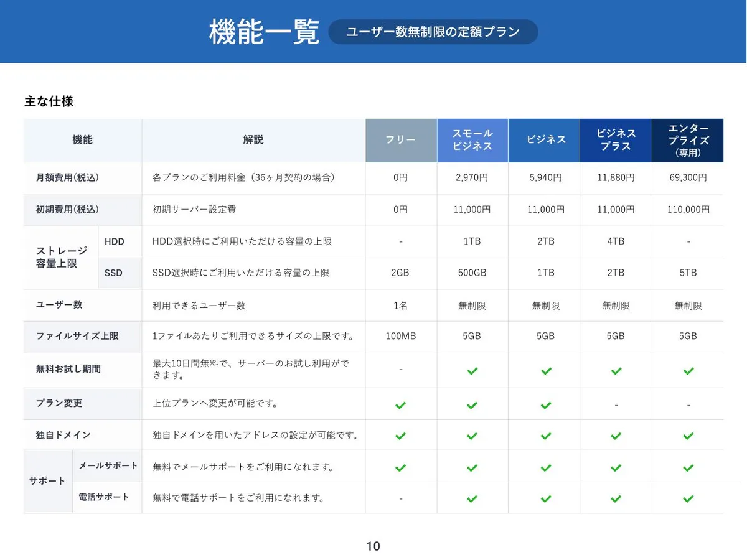The height and width of the screenshot is (560, 747).
Task: Click the ビジネスプラス checkmark in 電話サポート row
Action: pyautogui.click(x=616, y=498)
